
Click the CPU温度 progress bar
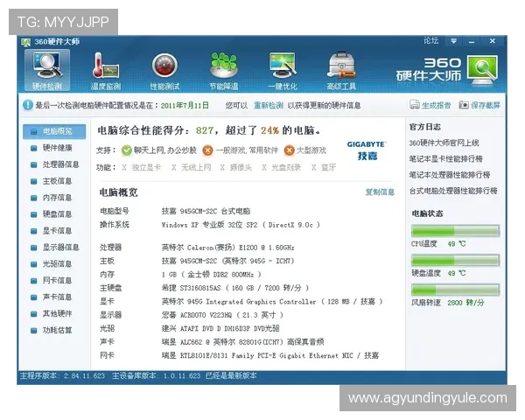pos(455,231)
